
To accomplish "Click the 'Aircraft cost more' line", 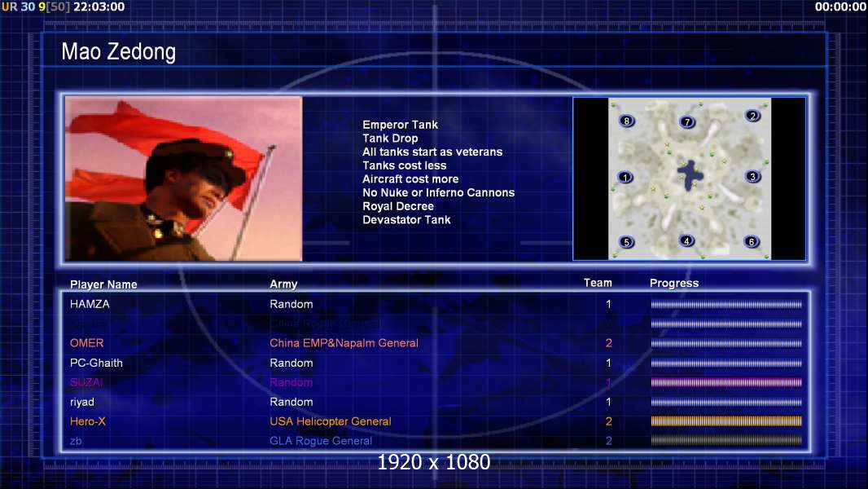I will pos(410,178).
